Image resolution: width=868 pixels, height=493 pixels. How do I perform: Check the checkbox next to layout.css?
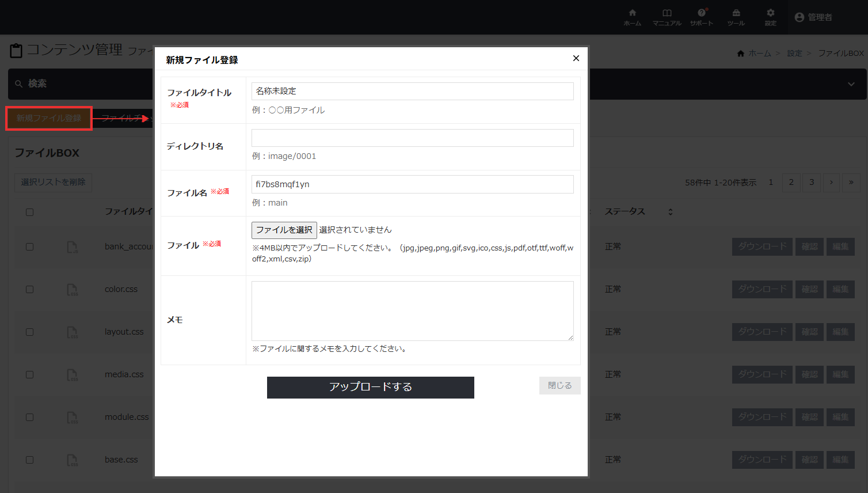coord(29,332)
